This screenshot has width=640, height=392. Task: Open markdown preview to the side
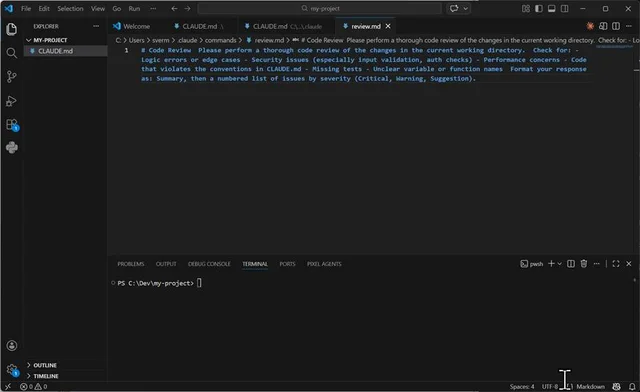[x=603, y=26]
